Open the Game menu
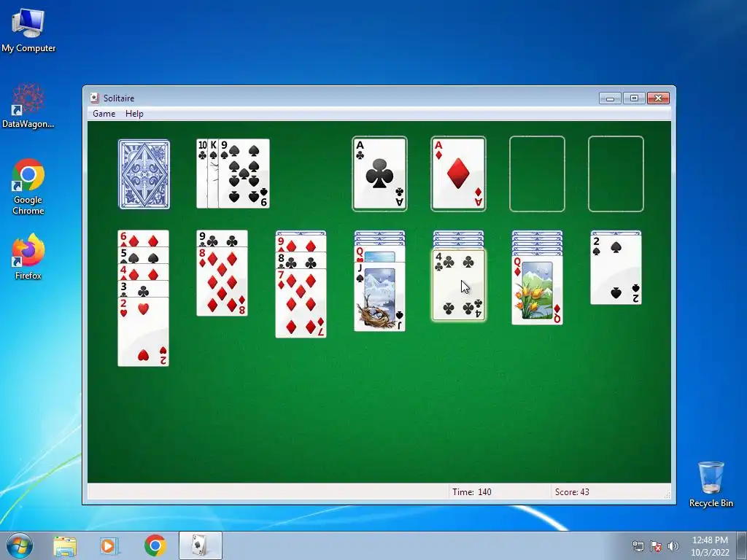This screenshot has width=747, height=560. (x=104, y=114)
